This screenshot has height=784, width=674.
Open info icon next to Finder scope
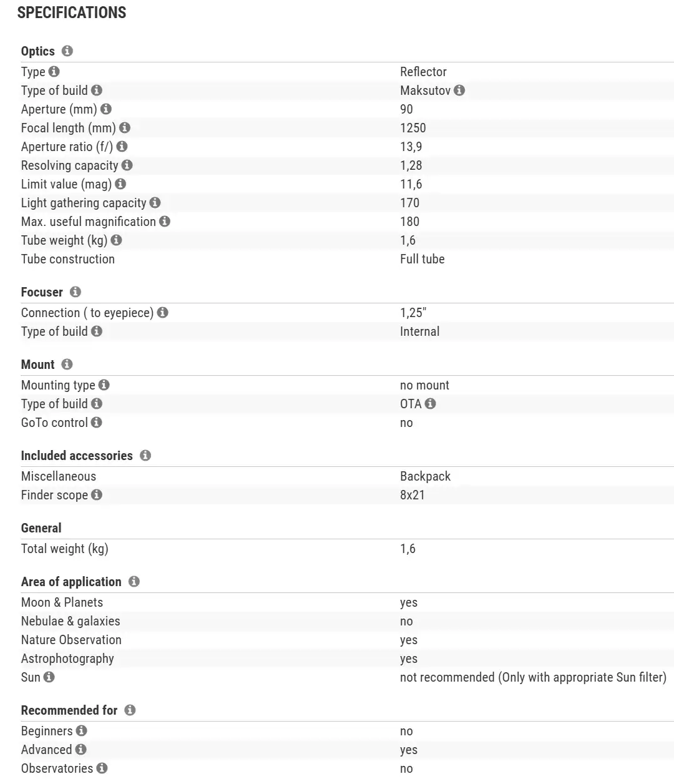point(97,495)
